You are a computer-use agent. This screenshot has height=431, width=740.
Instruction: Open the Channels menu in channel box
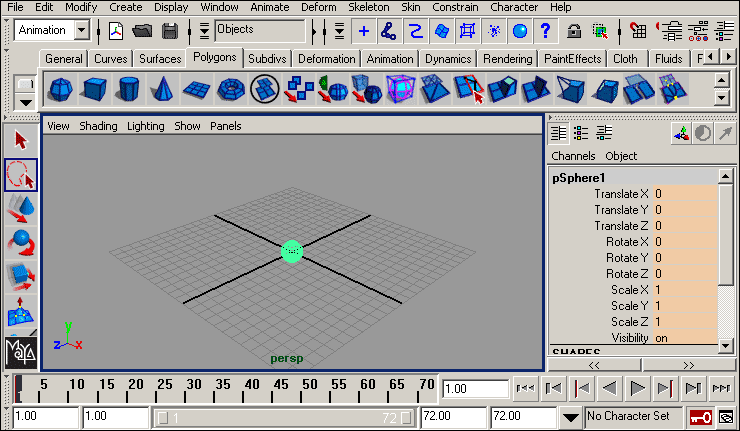tap(573, 156)
